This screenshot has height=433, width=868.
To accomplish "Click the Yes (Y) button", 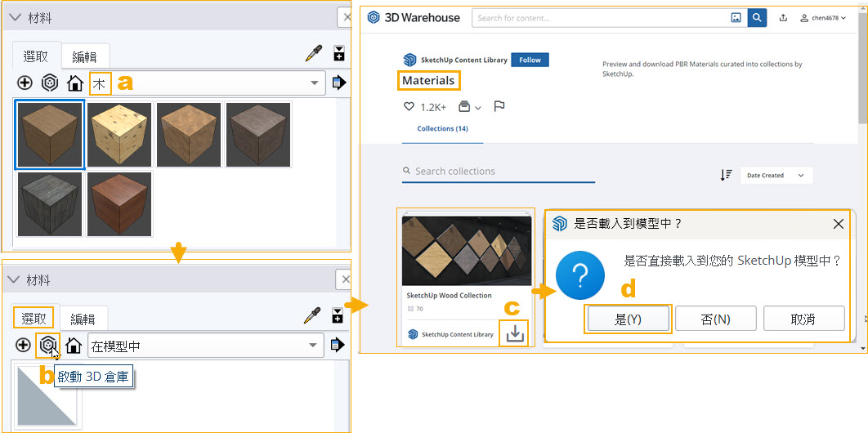I will [x=629, y=319].
